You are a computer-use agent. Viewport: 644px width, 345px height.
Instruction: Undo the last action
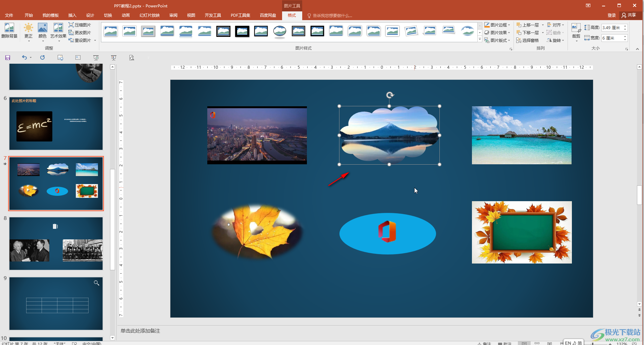(24, 58)
